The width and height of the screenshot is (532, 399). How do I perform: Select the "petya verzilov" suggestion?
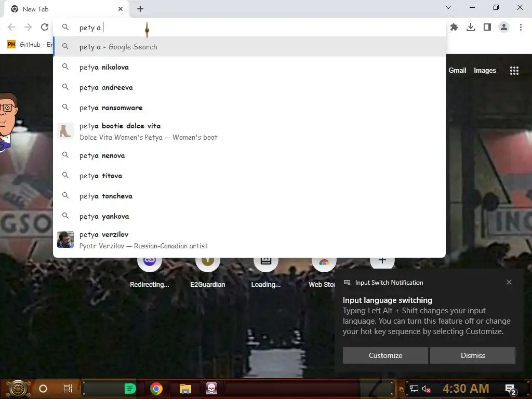coord(249,240)
